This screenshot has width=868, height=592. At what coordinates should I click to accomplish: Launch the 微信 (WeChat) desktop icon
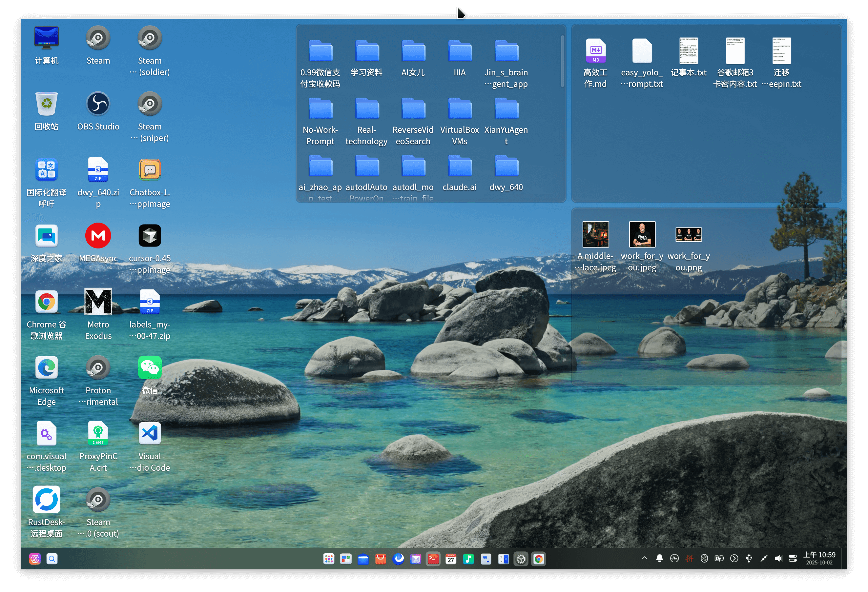click(150, 368)
